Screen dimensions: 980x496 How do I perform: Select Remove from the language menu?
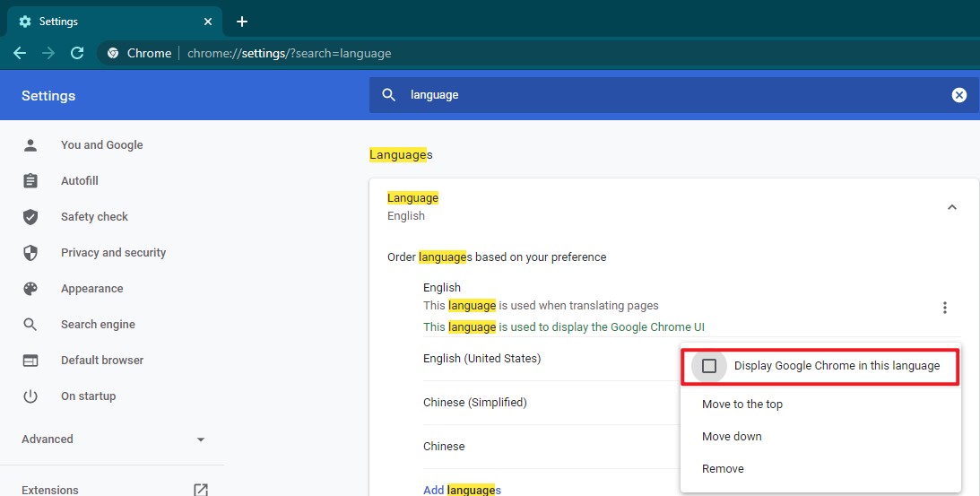click(x=723, y=468)
